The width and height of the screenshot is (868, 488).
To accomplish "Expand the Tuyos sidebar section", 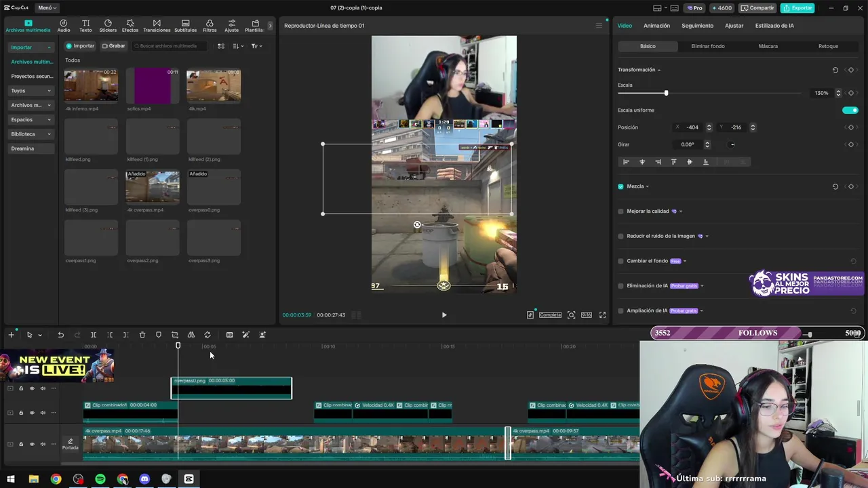I will tap(31, 91).
